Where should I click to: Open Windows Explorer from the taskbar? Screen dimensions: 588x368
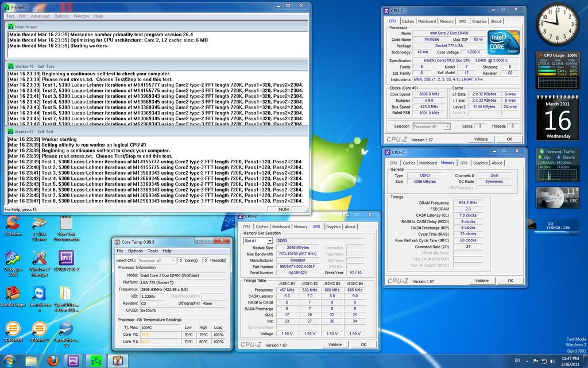click(31, 361)
